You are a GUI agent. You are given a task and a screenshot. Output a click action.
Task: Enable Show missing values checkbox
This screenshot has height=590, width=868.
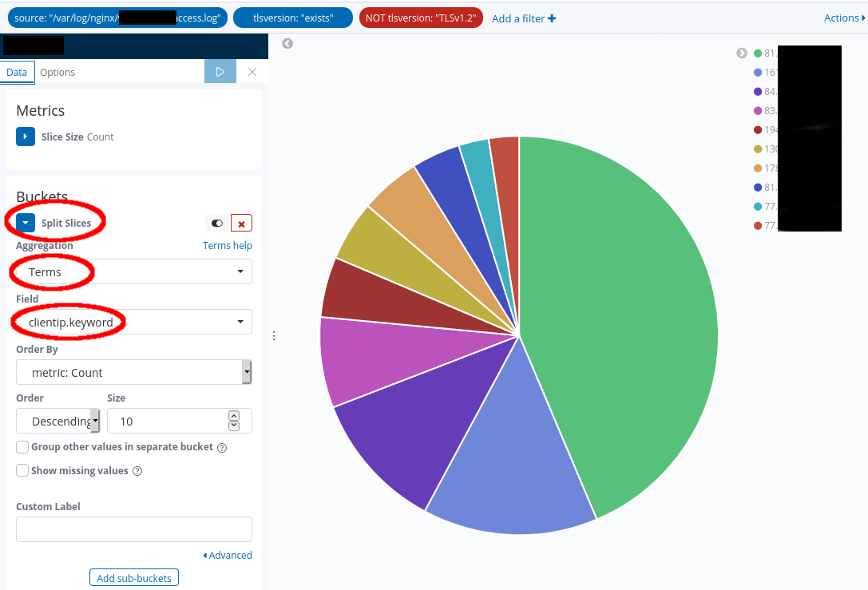tap(22, 470)
